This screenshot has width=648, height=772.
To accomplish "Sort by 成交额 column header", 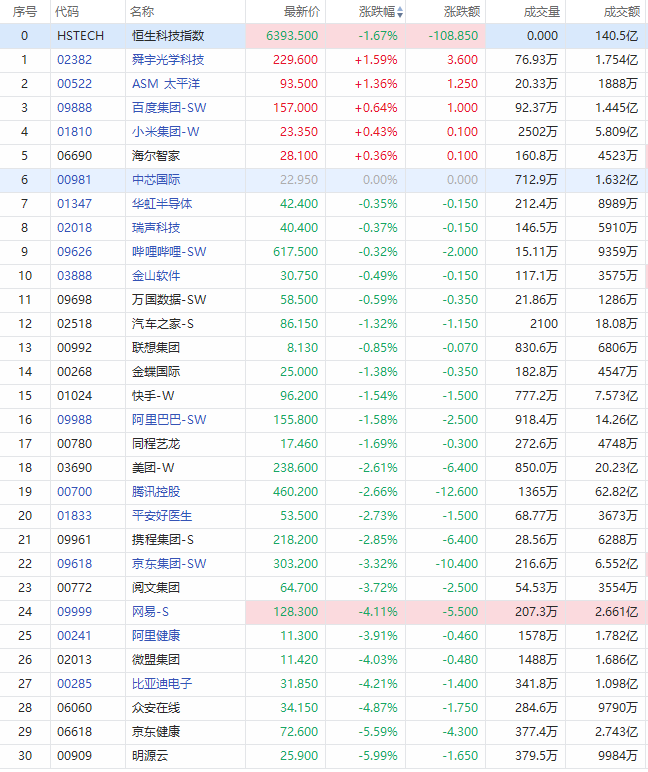I will [x=622, y=11].
